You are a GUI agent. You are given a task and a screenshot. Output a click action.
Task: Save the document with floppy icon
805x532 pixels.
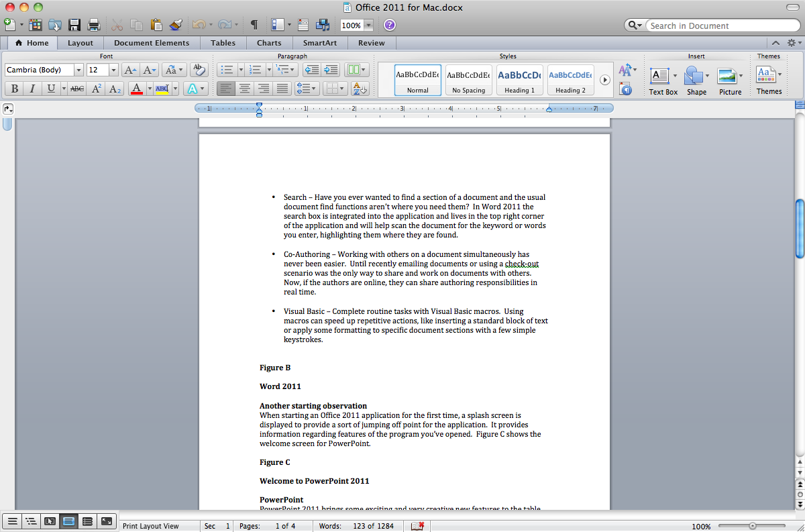(x=74, y=25)
